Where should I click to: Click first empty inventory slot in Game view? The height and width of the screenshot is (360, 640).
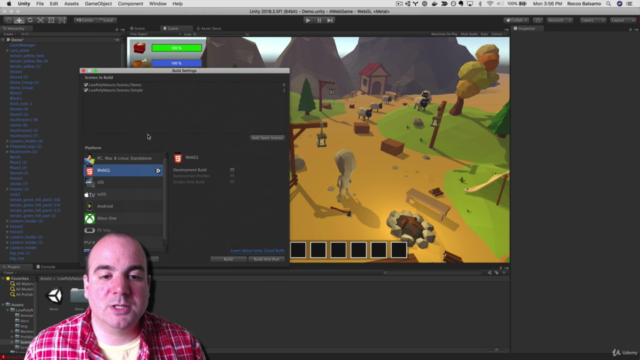(298, 250)
